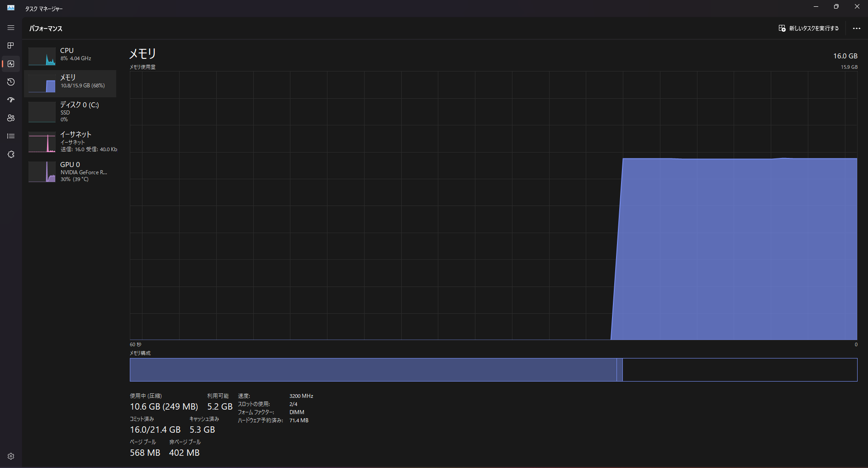Select the CPU performance item
Screen dimensions: 868x468
tap(70, 57)
